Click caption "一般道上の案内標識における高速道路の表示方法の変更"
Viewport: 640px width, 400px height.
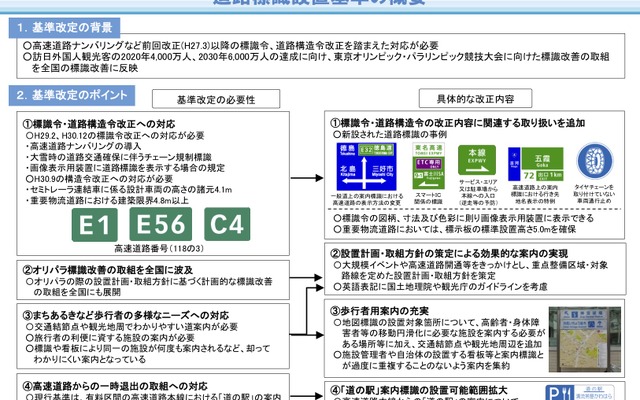click(367, 199)
